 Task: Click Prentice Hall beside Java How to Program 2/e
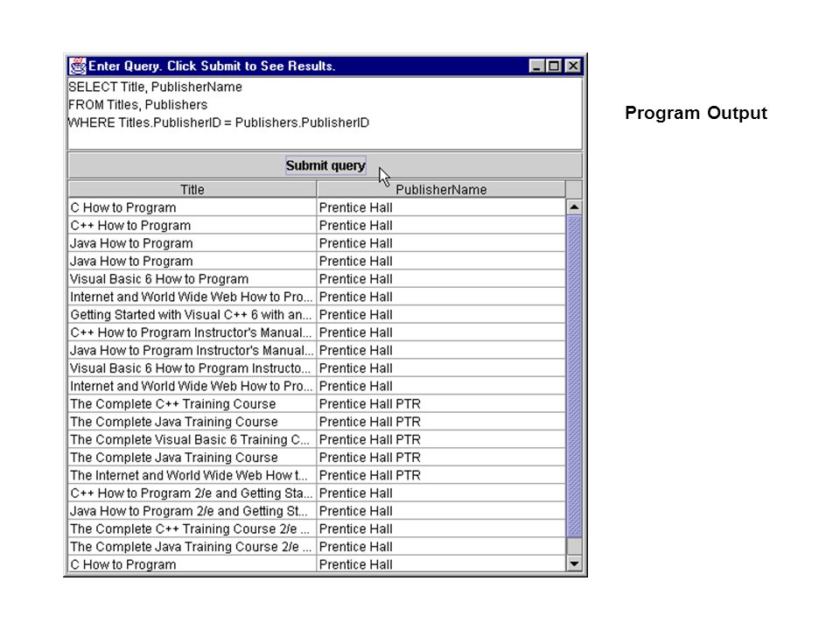tap(441, 511)
